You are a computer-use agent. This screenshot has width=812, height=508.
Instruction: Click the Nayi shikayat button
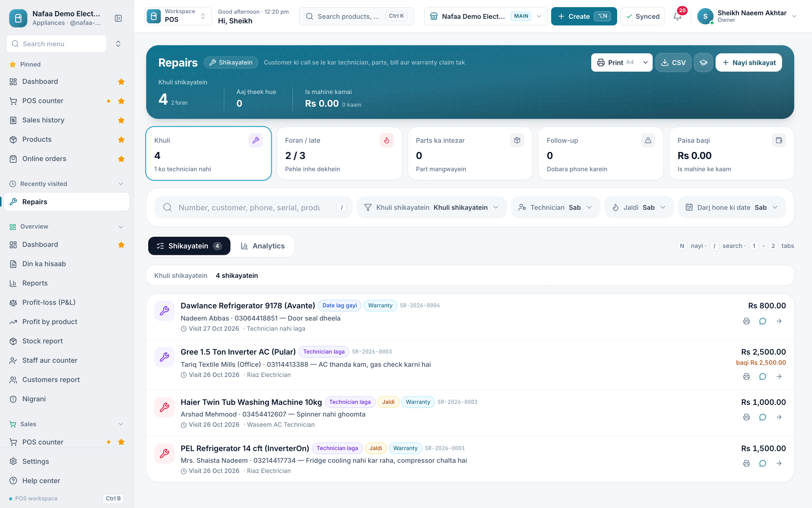749,62
